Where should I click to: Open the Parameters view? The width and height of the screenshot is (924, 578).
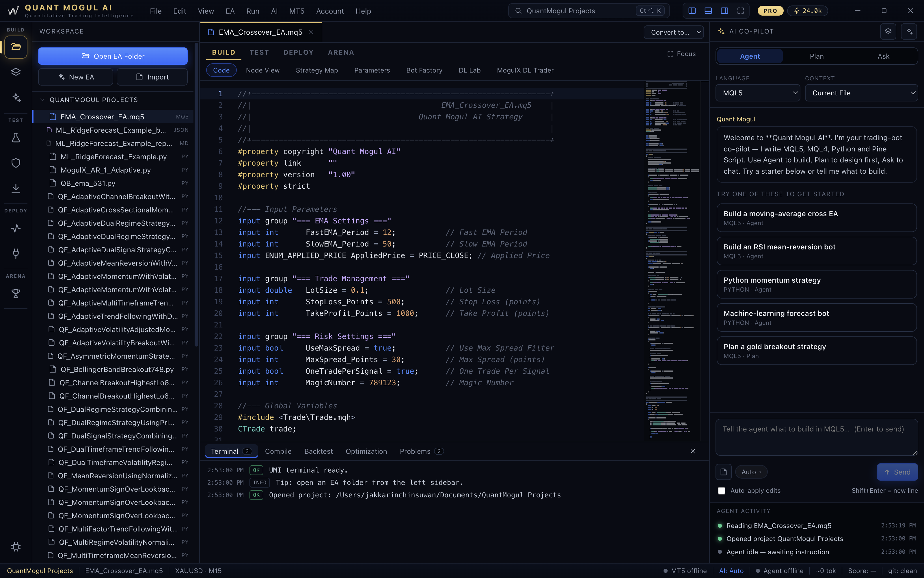(x=372, y=70)
